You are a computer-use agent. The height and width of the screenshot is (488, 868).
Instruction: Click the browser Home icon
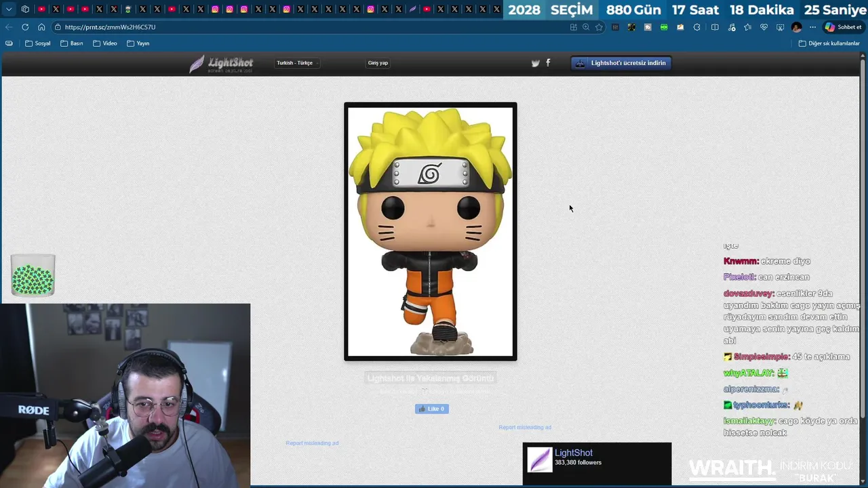(41, 27)
